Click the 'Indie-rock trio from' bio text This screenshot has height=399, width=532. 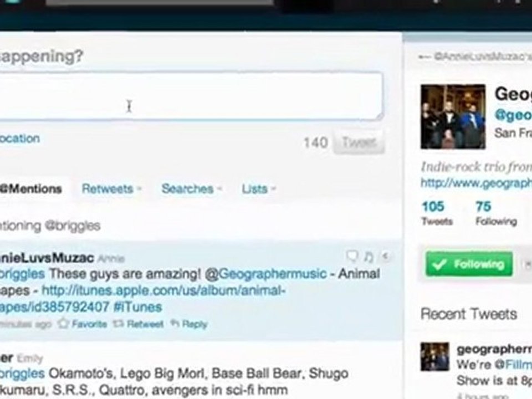coord(477,167)
